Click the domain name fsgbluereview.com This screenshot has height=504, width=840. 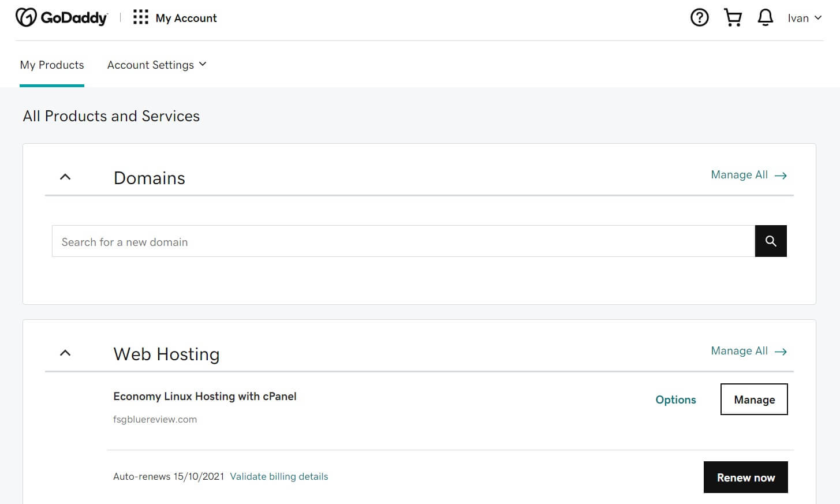pos(155,419)
